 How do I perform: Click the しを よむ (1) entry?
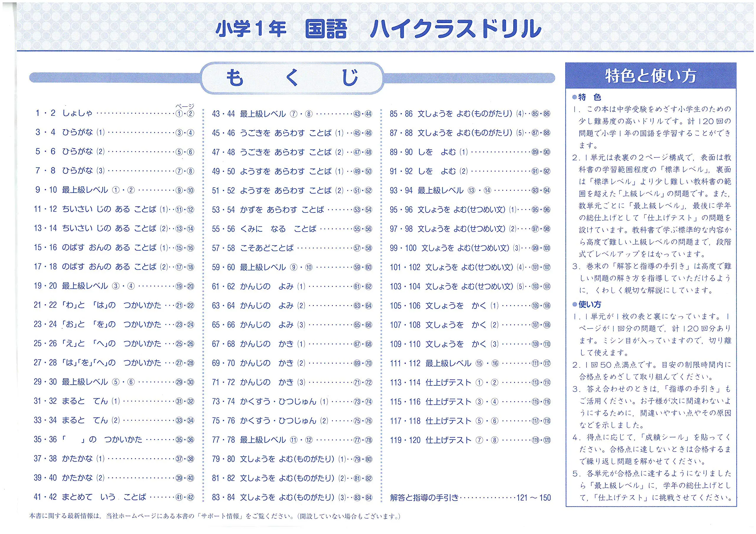[x=443, y=152]
